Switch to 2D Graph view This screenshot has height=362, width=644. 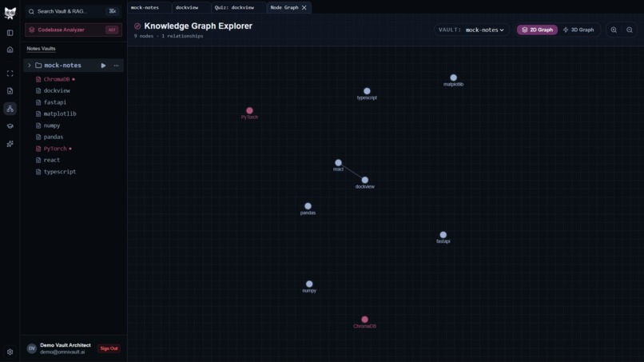click(537, 30)
